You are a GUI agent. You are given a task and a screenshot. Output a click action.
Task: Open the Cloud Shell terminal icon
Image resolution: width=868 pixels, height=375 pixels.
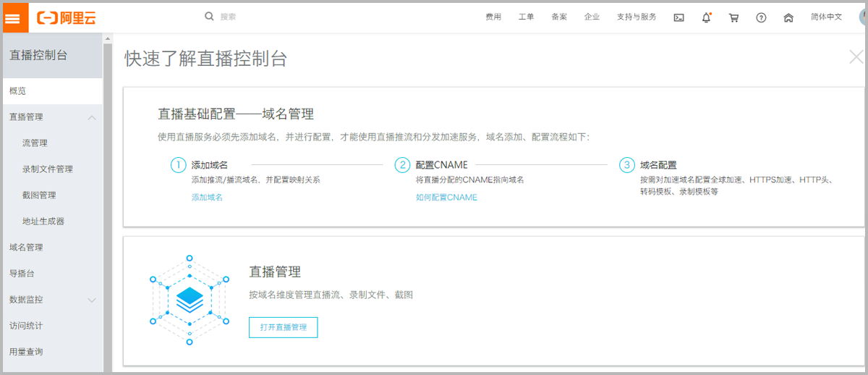[678, 17]
